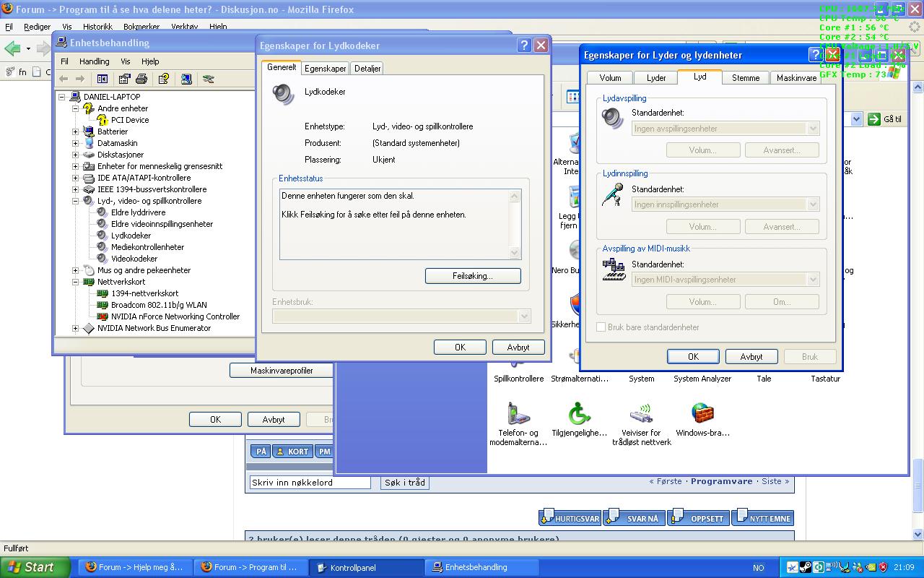Collapse the Nettverkskort tree node
The height and width of the screenshot is (578, 924).
(x=75, y=282)
